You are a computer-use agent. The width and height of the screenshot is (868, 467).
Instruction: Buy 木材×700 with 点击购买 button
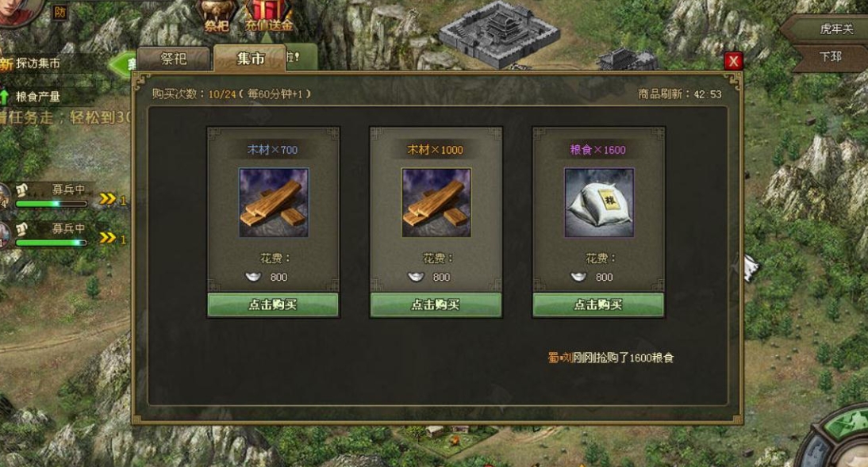pyautogui.click(x=273, y=305)
